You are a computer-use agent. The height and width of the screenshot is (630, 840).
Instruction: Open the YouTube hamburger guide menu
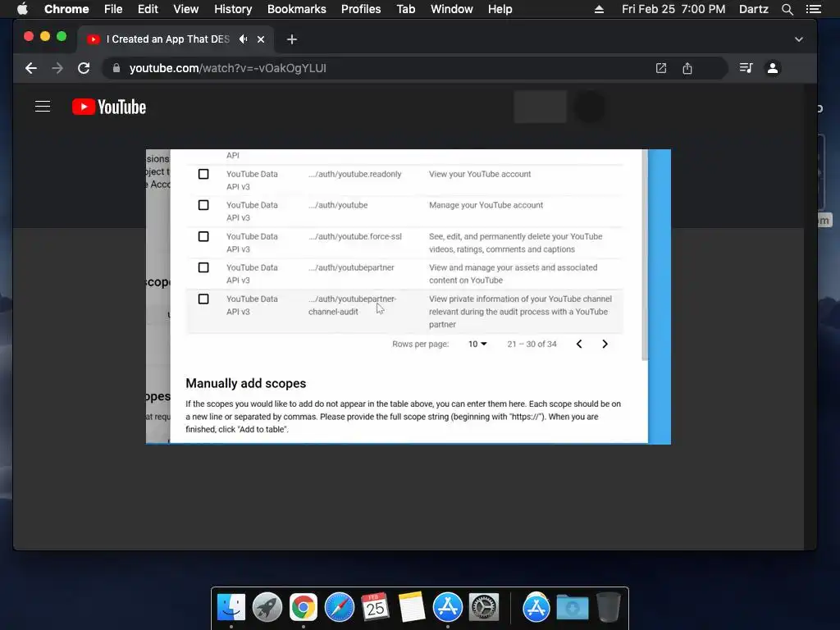pos(43,107)
